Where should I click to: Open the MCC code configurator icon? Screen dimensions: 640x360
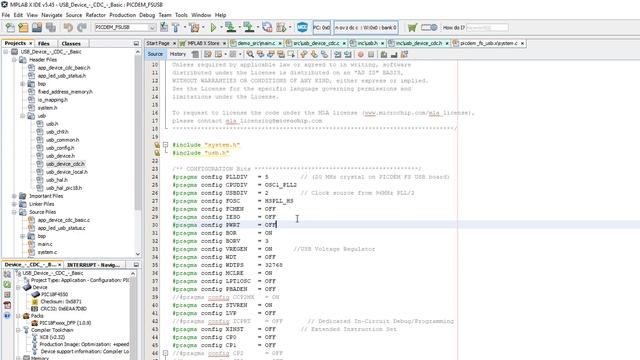tap(302, 27)
